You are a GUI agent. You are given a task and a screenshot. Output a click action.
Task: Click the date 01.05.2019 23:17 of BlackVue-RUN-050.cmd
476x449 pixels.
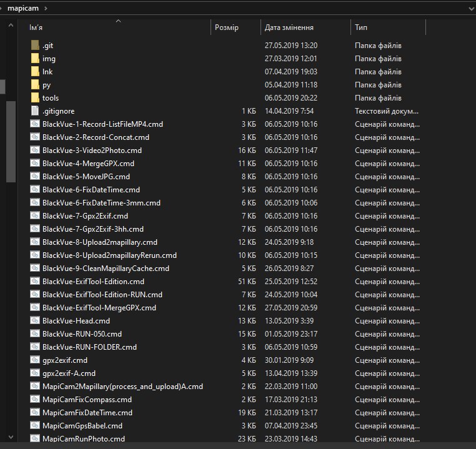coord(291,333)
